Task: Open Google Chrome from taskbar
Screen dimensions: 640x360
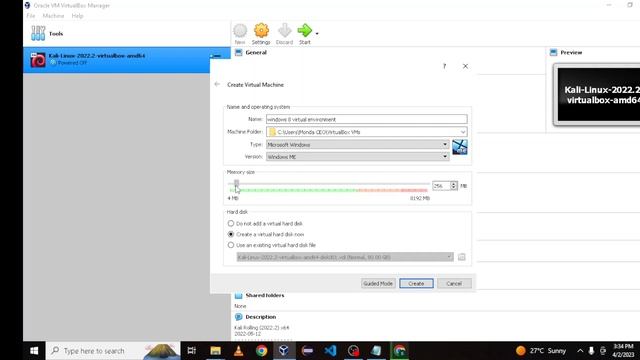Action: (262, 351)
